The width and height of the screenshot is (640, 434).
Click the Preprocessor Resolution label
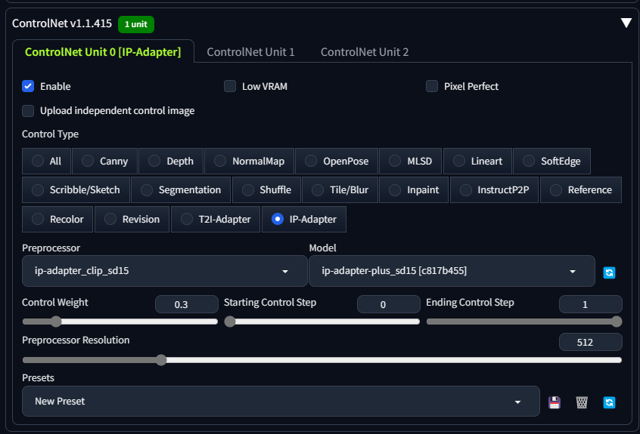point(76,340)
